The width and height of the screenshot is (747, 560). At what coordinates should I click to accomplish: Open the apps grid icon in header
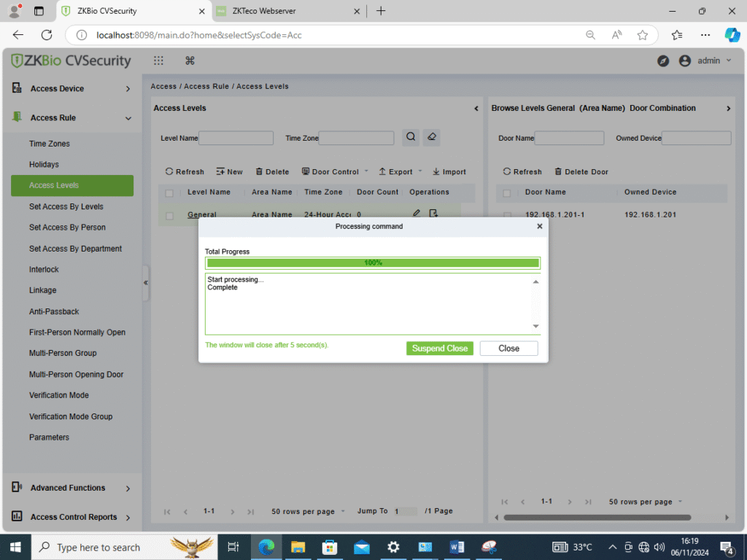158,61
